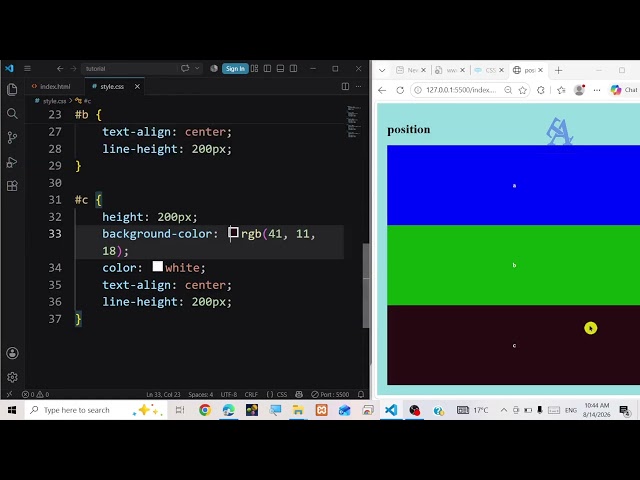Open VS Code from the taskbar

click(x=391, y=410)
